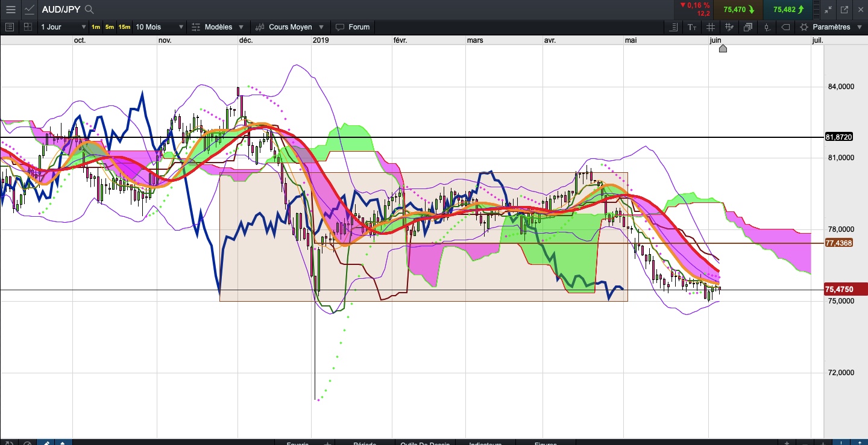Click the mai label on time axis
This screenshot has height=445, width=868.
pyautogui.click(x=631, y=40)
